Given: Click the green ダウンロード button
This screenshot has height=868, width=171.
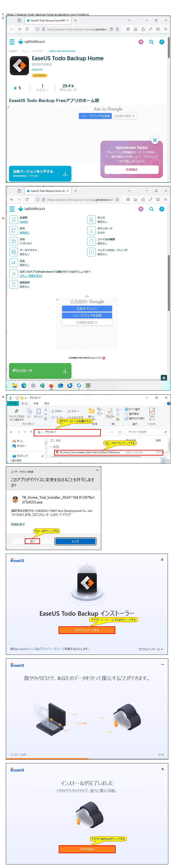Looking at the screenshot, I should 40,371.
